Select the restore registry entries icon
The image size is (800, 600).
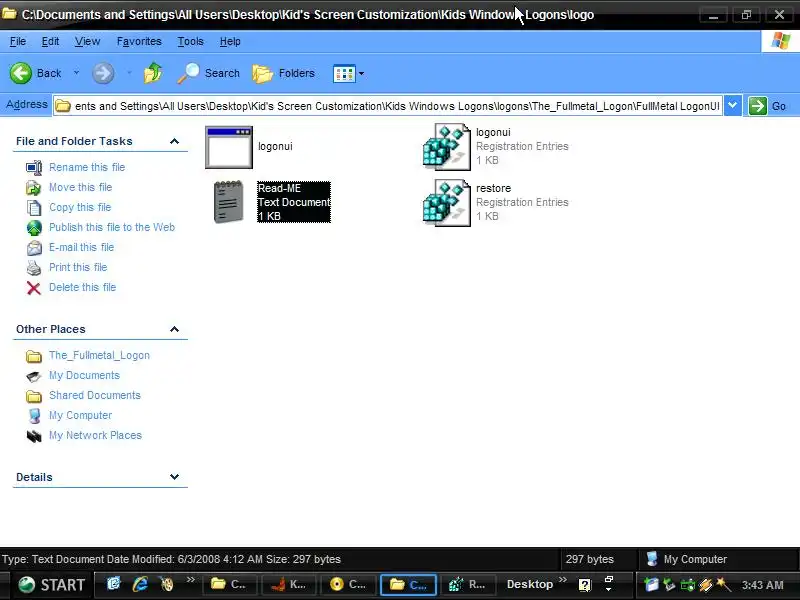[x=446, y=203]
